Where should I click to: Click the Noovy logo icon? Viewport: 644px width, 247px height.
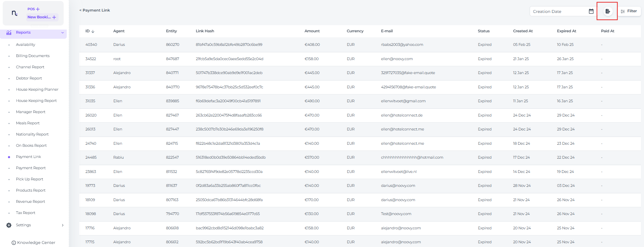pos(14,13)
